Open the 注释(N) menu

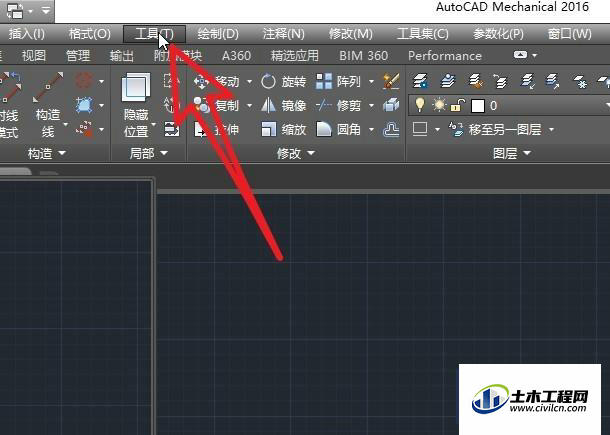[284, 34]
